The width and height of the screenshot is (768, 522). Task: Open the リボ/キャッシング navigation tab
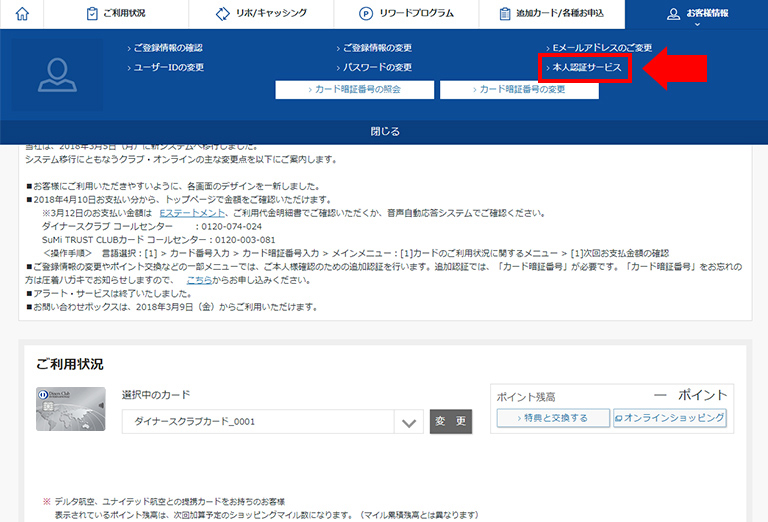[261, 14]
